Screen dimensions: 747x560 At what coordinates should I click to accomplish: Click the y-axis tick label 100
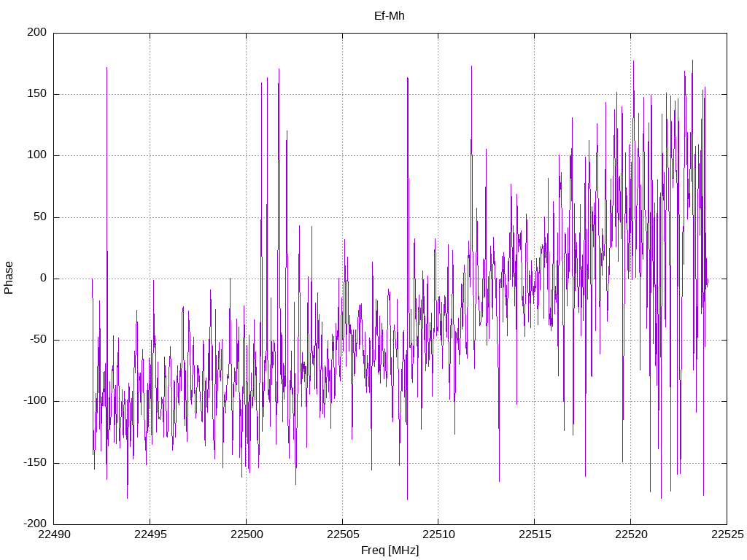click(x=37, y=155)
